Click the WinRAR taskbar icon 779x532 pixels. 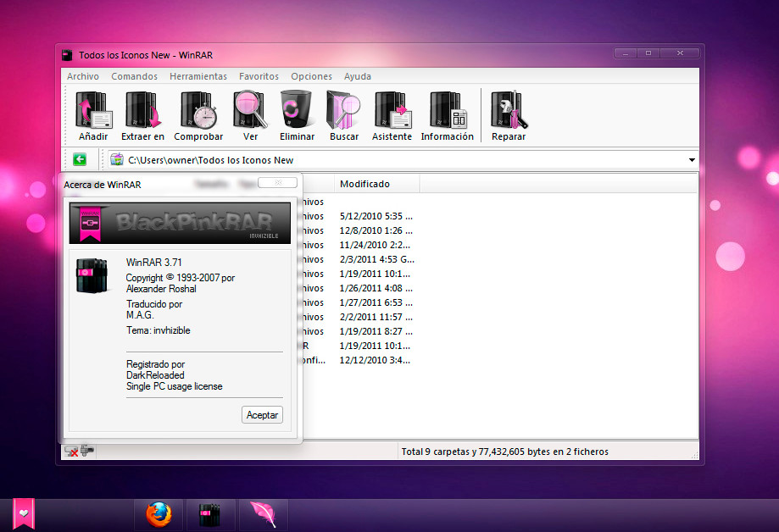[x=209, y=516]
